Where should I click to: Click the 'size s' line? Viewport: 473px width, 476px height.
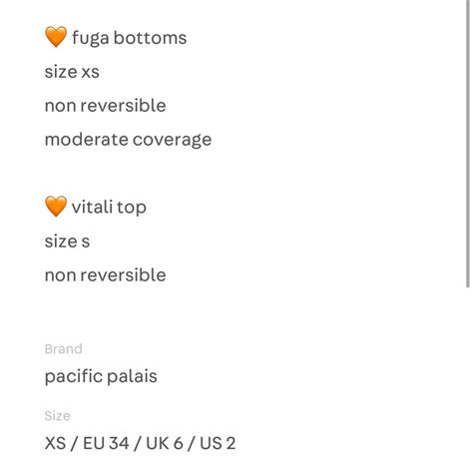point(67,241)
